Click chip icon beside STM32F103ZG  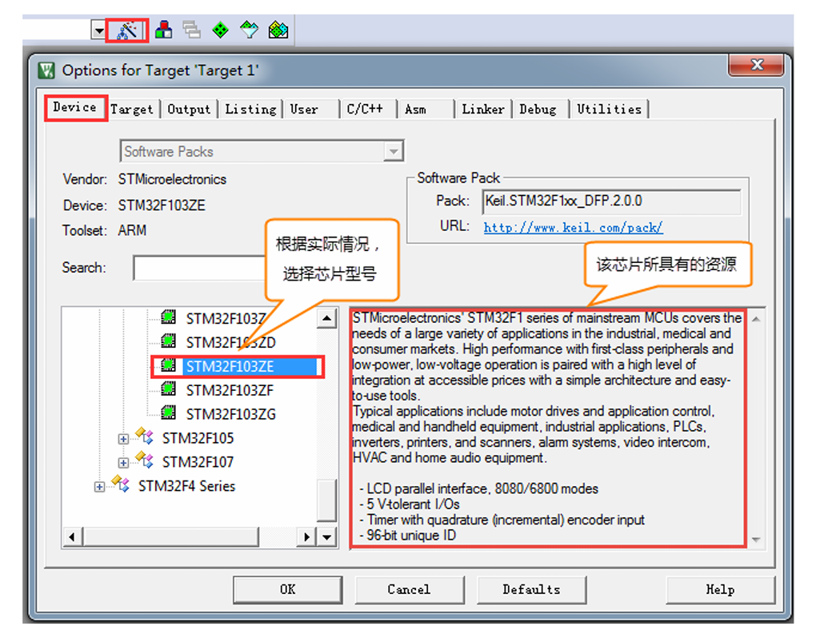[168, 413]
